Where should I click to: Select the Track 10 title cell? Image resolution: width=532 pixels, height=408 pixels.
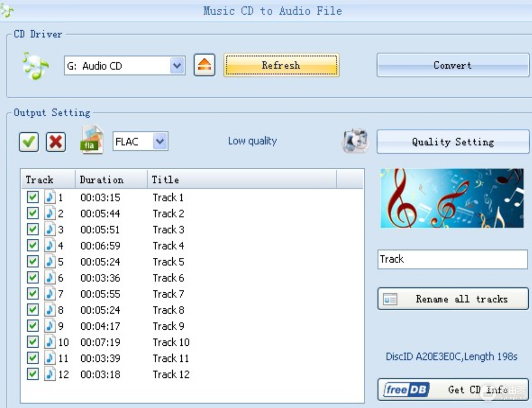tap(171, 342)
